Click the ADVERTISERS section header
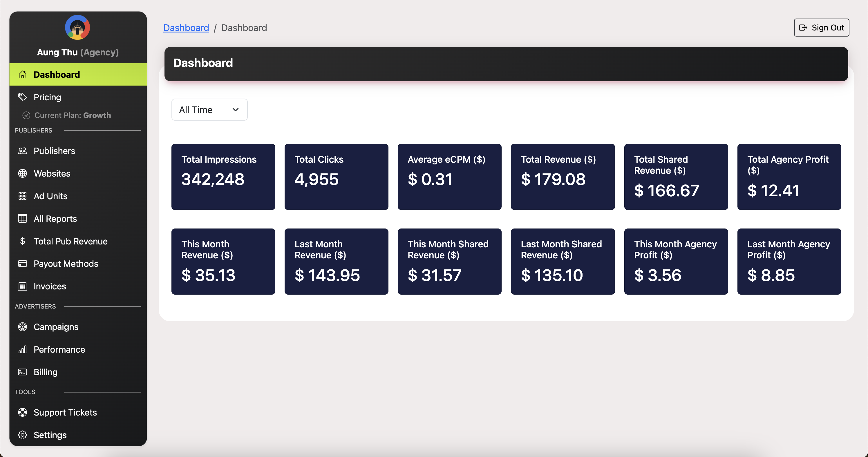Image resolution: width=868 pixels, height=457 pixels. (35, 307)
